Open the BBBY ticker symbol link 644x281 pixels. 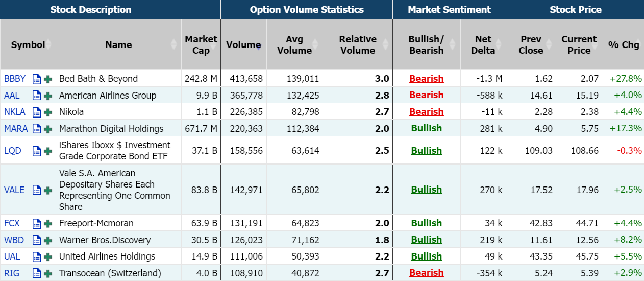15,79
